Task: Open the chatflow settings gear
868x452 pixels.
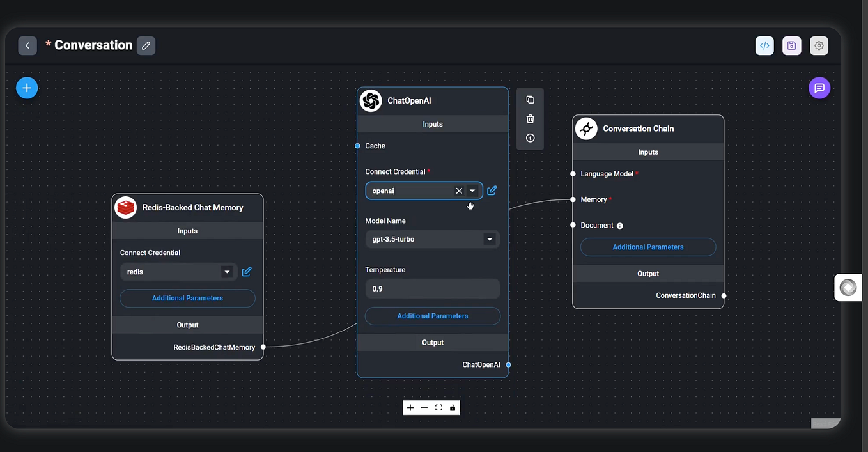Action: coord(819,45)
